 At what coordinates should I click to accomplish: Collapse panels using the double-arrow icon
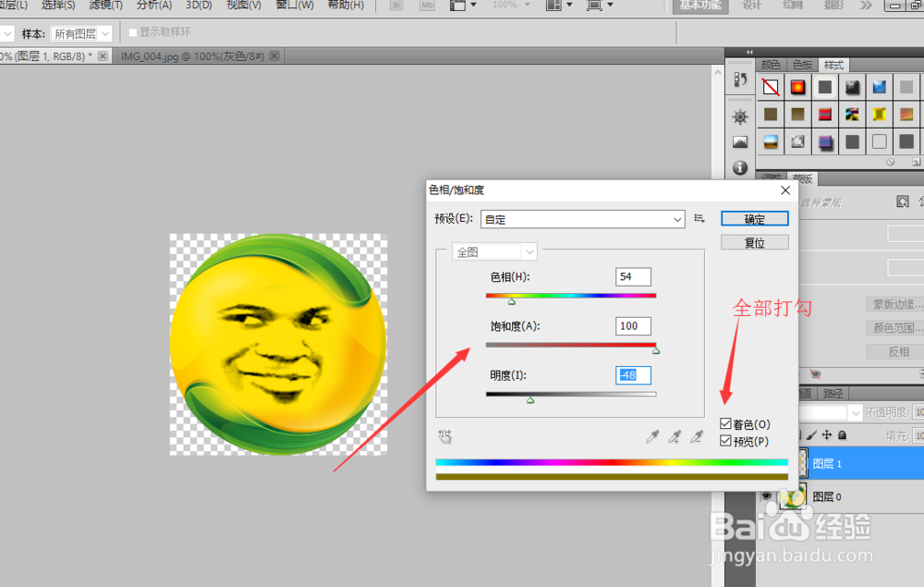pyautogui.click(x=749, y=52)
